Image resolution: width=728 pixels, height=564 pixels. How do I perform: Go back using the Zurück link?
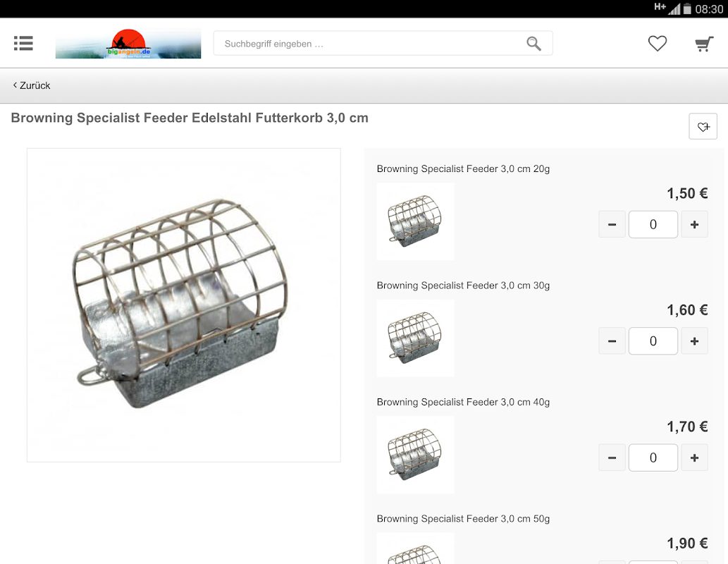coord(32,85)
